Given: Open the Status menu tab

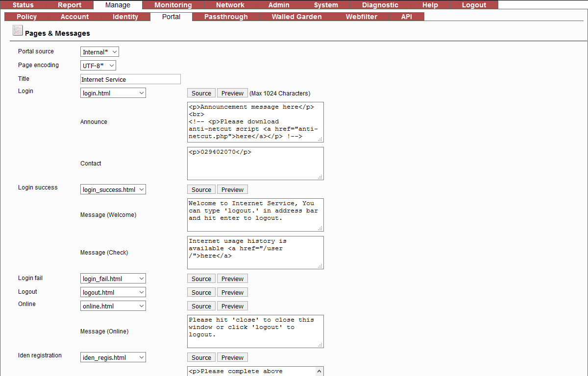Looking at the screenshot, I should [23, 5].
